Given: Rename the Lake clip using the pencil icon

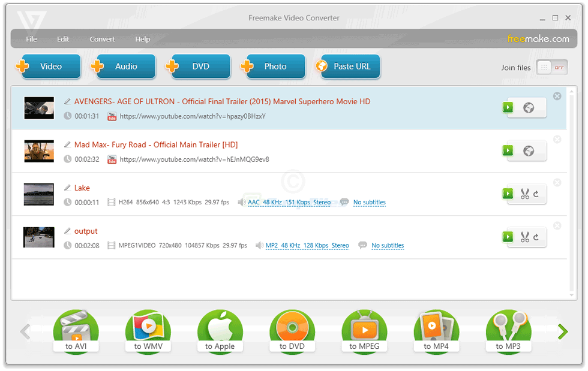Looking at the screenshot, I should pyautogui.click(x=67, y=188).
